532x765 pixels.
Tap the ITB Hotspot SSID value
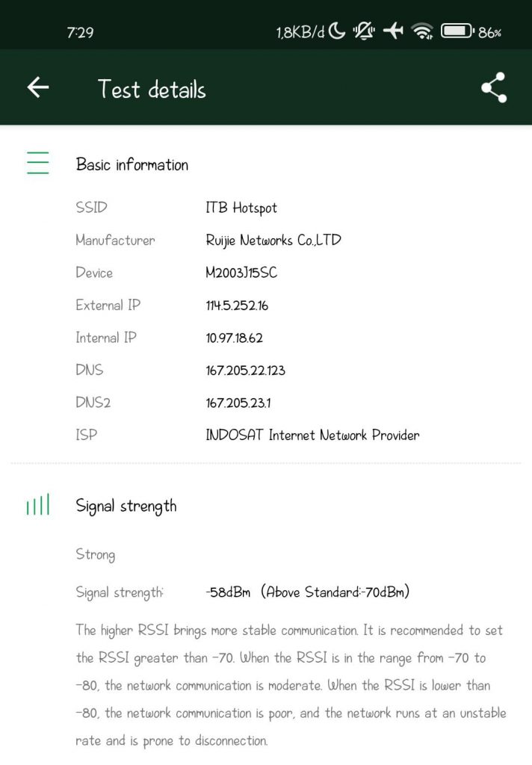pyautogui.click(x=241, y=208)
